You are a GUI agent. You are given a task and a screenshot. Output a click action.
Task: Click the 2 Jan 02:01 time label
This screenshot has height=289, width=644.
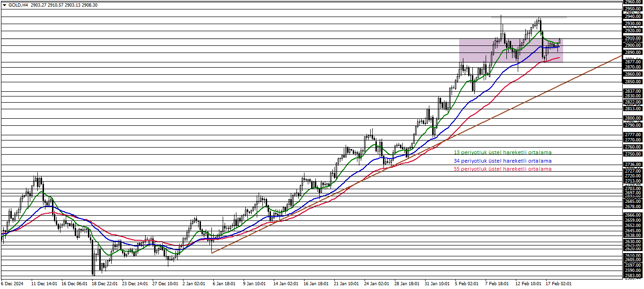point(194,284)
